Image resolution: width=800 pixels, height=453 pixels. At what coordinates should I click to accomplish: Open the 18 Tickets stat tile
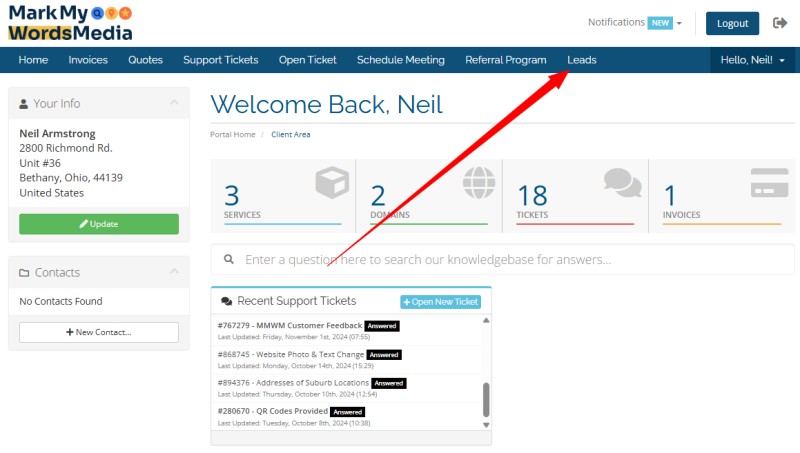576,196
